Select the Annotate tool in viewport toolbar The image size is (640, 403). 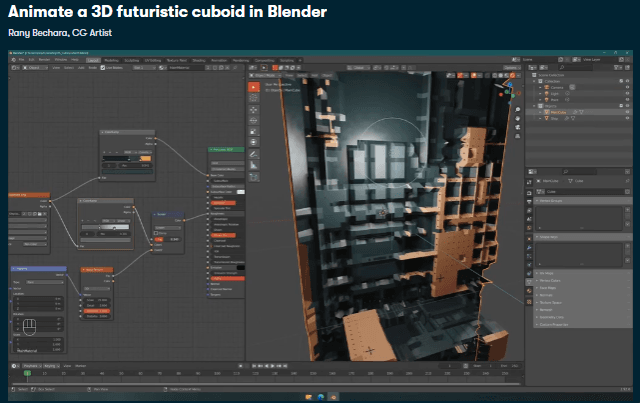point(253,154)
